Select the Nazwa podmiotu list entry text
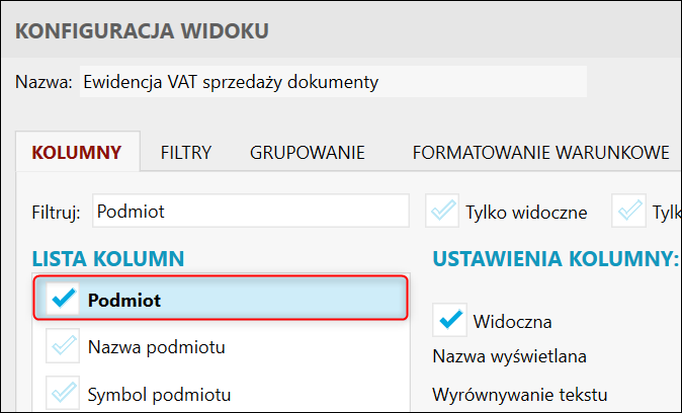This screenshot has height=413, width=682. click(155, 348)
